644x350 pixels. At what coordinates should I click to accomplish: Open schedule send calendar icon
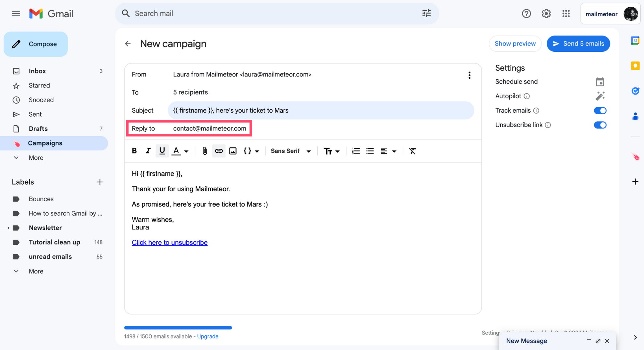(600, 82)
